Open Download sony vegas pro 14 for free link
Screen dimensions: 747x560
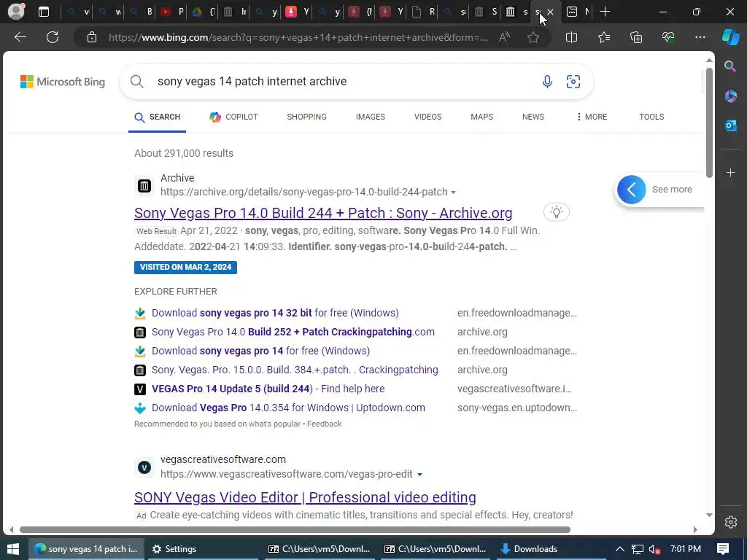pos(260,351)
